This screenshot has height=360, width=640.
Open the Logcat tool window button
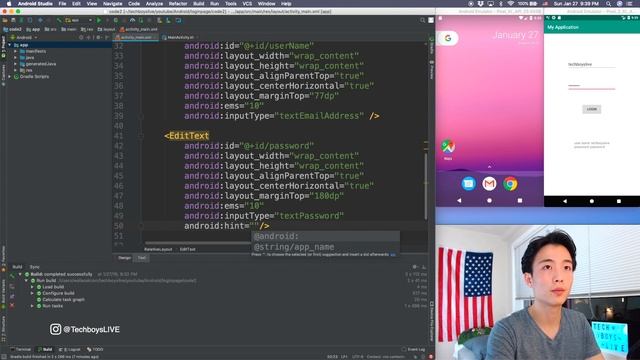click(70, 349)
